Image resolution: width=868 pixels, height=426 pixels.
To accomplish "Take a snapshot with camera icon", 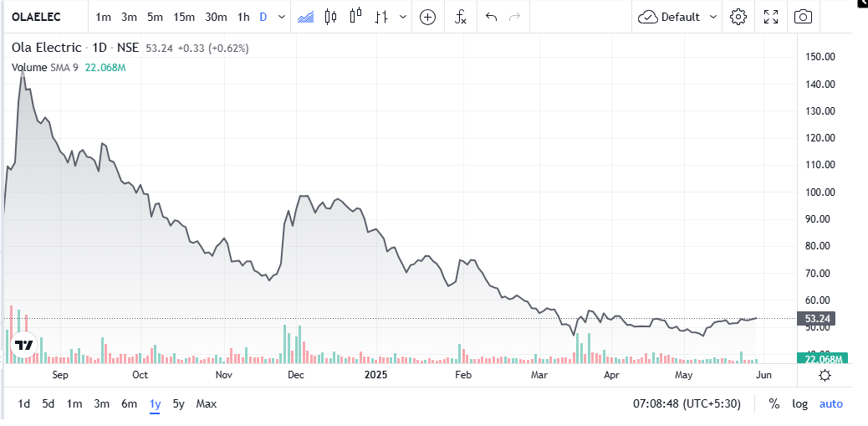I will (x=803, y=18).
